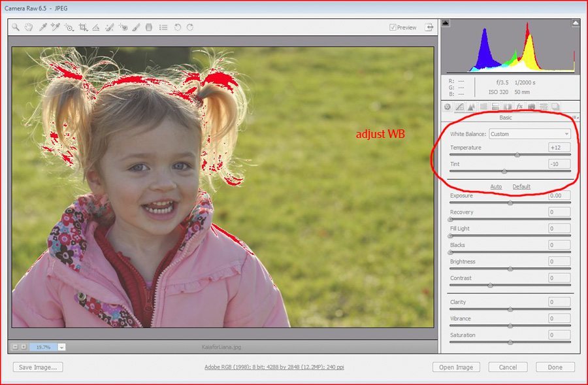Select the Adjustment Brush tool
The height and width of the screenshot is (385, 588).
136,27
